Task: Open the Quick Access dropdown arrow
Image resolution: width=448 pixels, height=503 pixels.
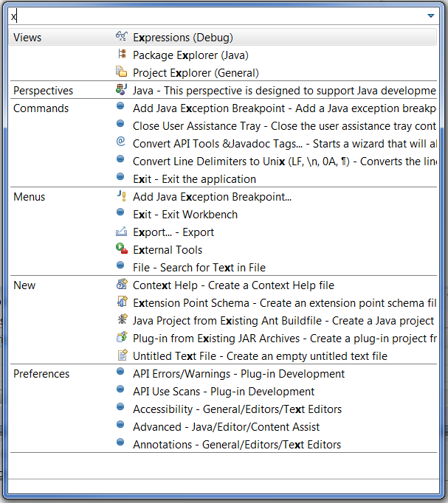Action: tap(430, 15)
